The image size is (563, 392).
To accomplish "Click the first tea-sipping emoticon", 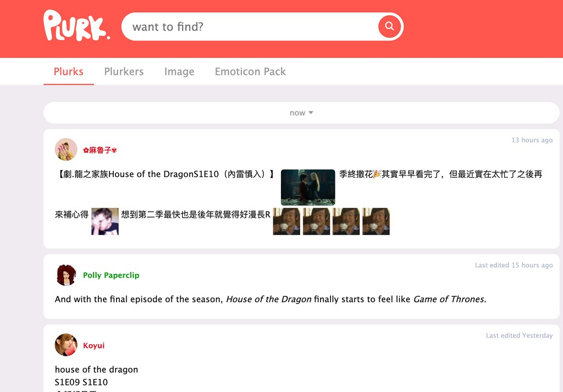I will point(286,222).
